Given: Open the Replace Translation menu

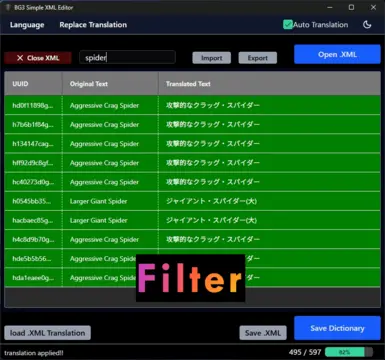Looking at the screenshot, I should pyautogui.click(x=93, y=25).
